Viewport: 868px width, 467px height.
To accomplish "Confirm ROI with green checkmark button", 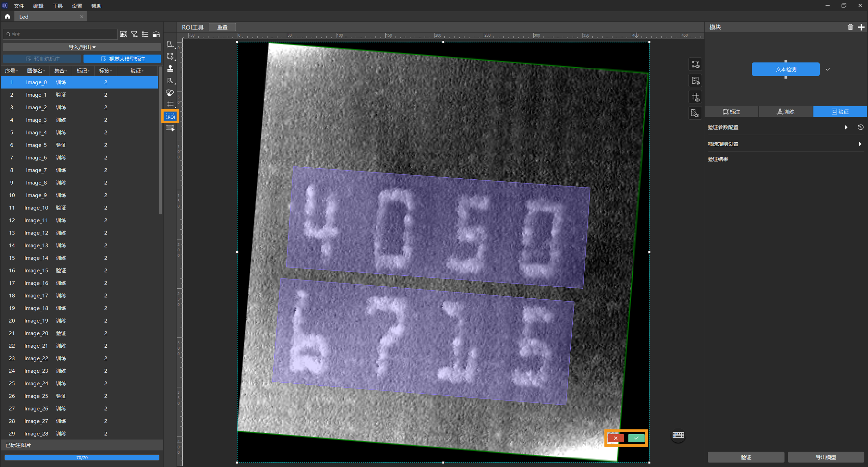I will (636, 438).
